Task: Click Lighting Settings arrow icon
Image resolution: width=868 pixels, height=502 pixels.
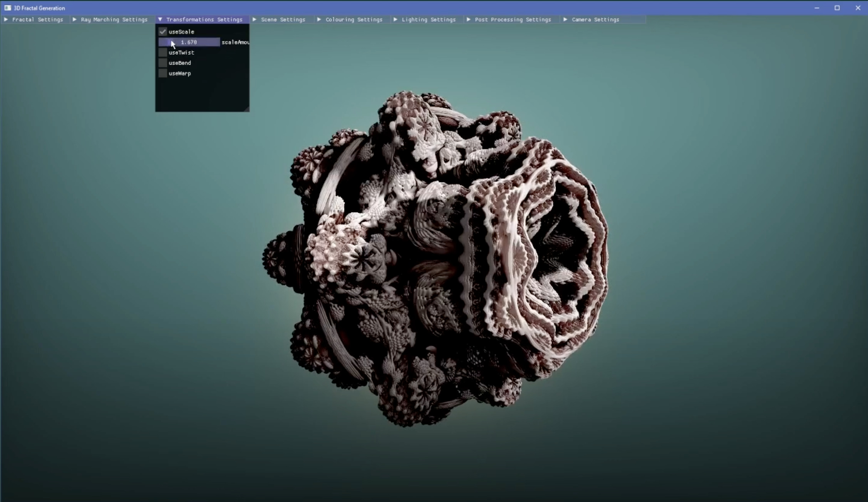Action: 395,19
